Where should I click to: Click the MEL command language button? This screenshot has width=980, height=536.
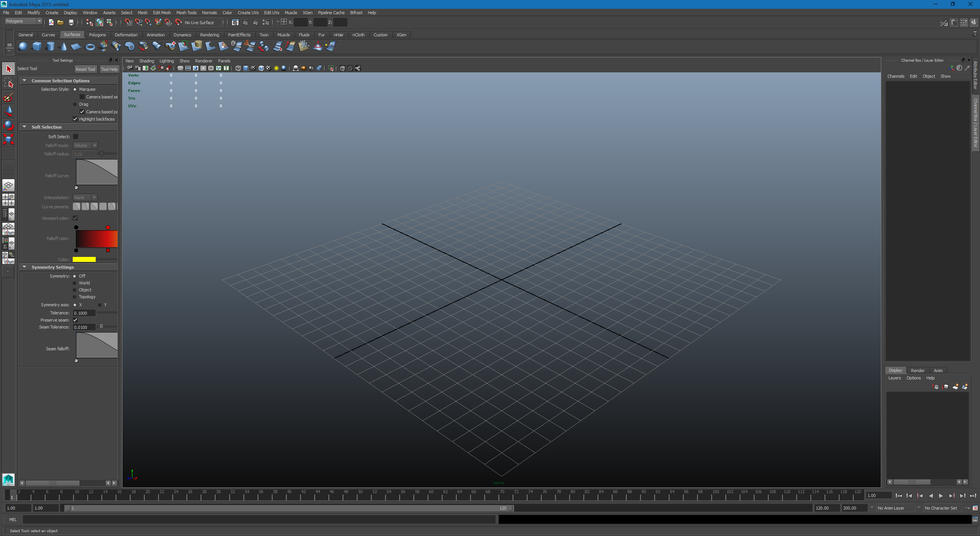(13, 520)
